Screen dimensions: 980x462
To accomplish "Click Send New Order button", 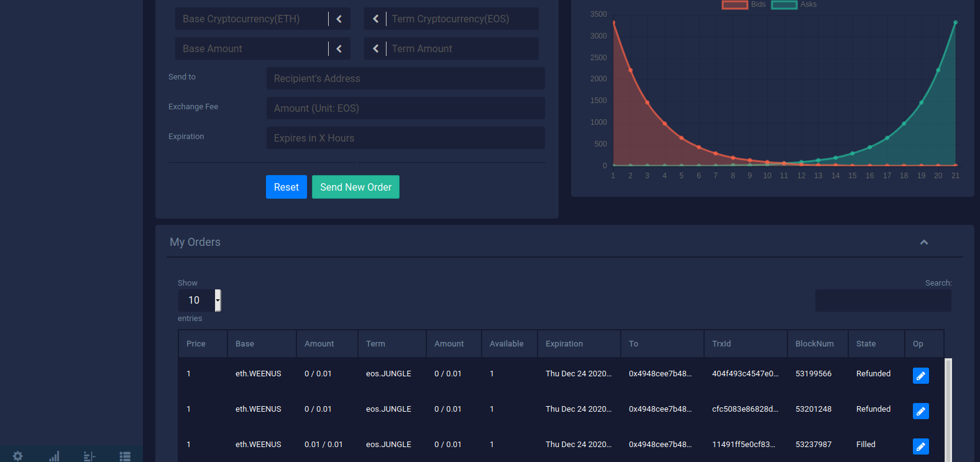I will coord(355,187).
